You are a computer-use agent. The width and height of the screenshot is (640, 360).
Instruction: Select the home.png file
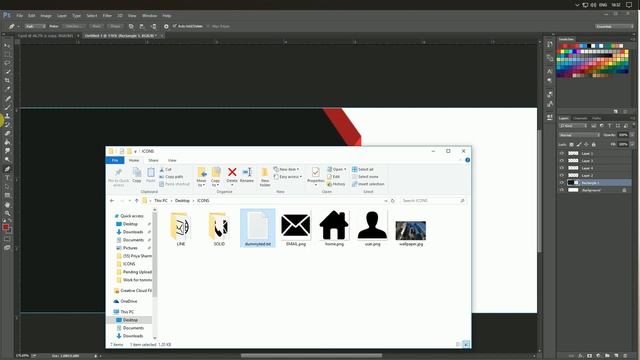click(x=334, y=228)
